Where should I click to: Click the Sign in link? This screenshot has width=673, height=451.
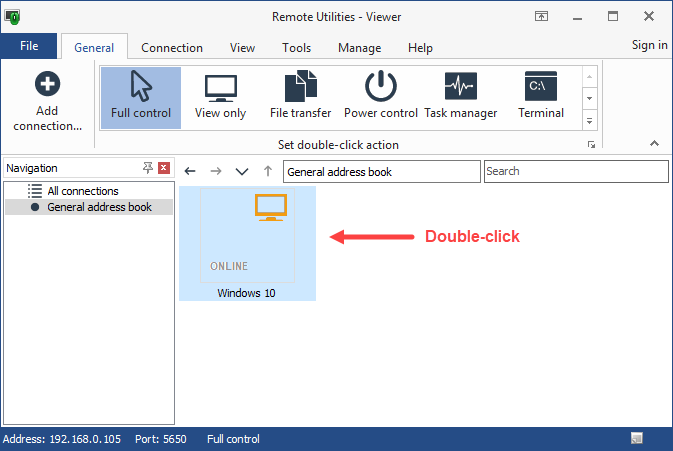click(x=649, y=45)
